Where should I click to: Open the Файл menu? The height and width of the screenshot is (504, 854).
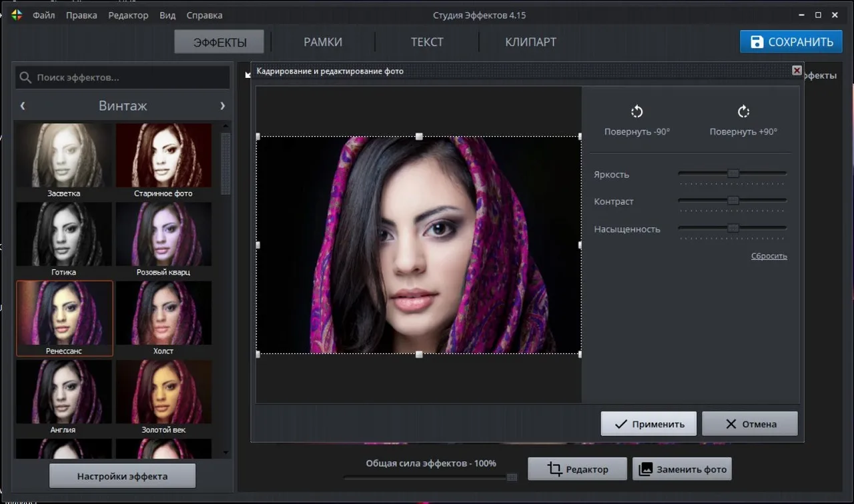click(44, 15)
